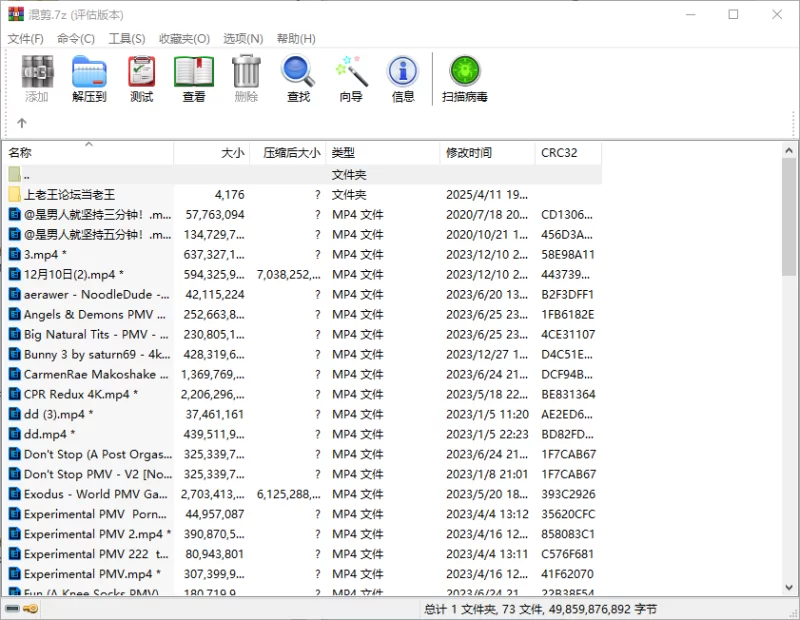Select the folder name "上老王论坛当老王"
The width and height of the screenshot is (800, 620).
tap(69, 194)
